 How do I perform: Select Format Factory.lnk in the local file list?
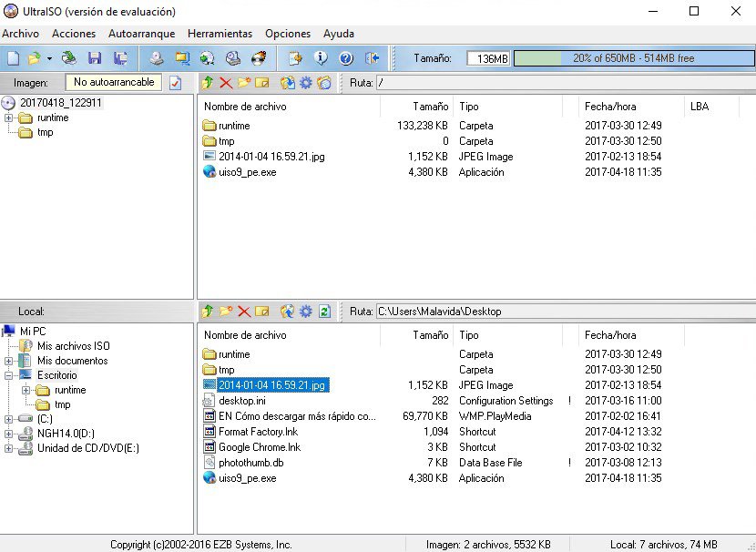(258, 432)
